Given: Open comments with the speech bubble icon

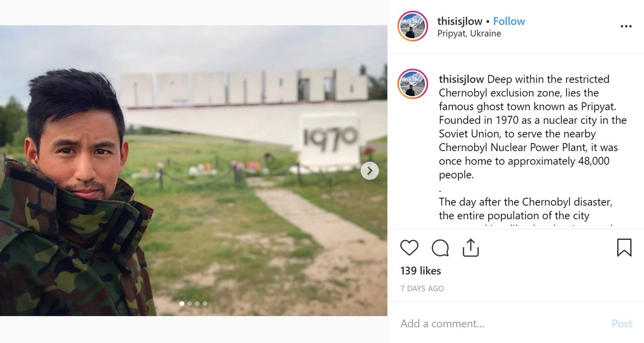Looking at the screenshot, I should coord(440,248).
